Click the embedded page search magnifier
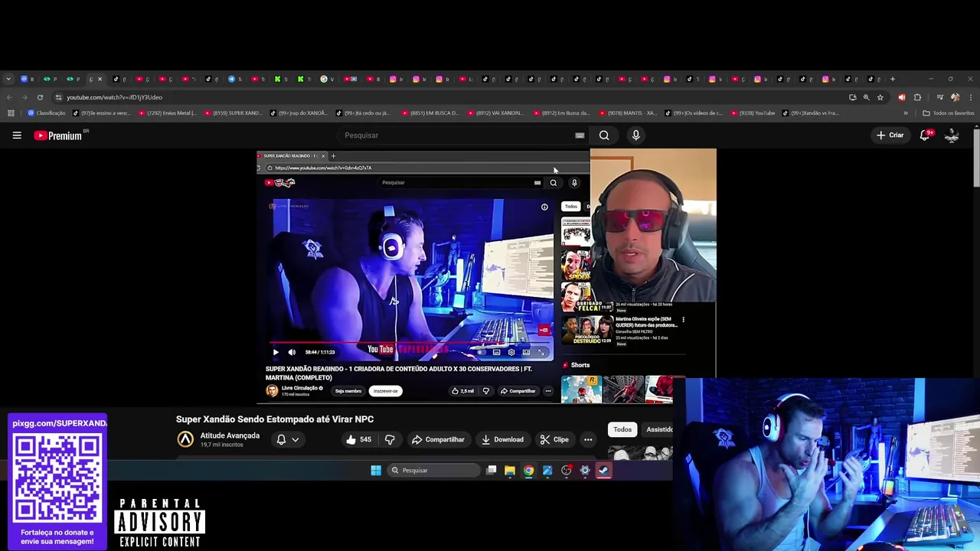This screenshot has height=551, width=980. (553, 183)
